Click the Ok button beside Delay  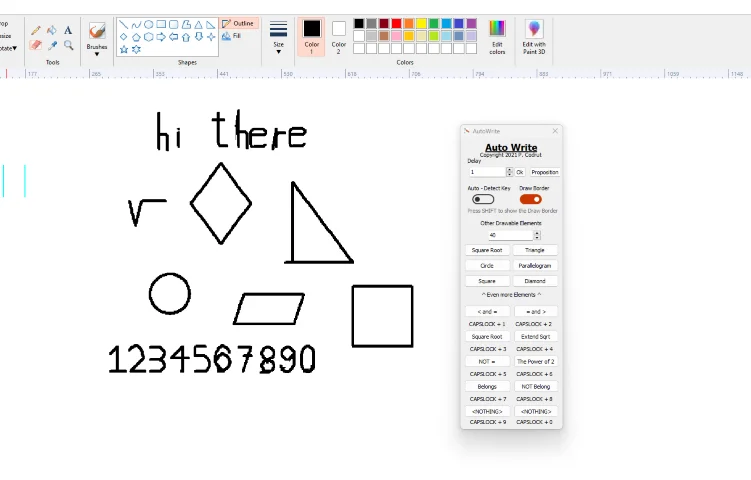[520, 172]
